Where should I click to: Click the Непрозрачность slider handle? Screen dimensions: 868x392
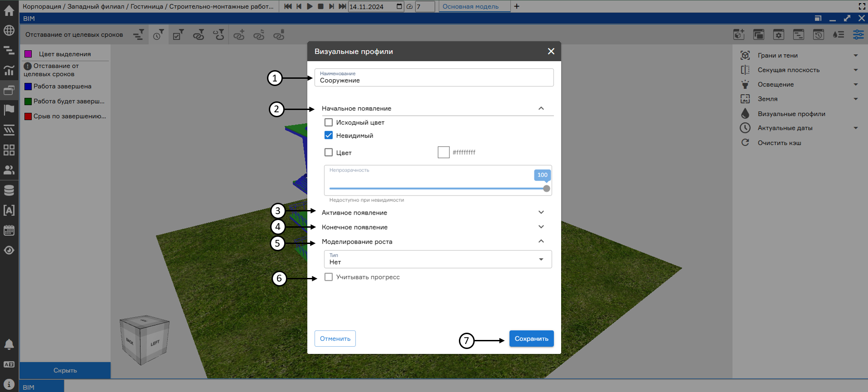(547, 188)
